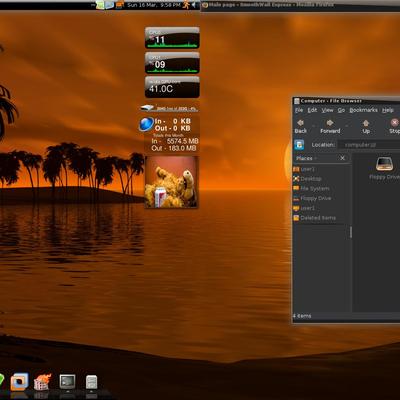Click the second CPU graph widget showing 09
Image resolution: width=400 pixels, height=400 pixels.
coord(172,63)
